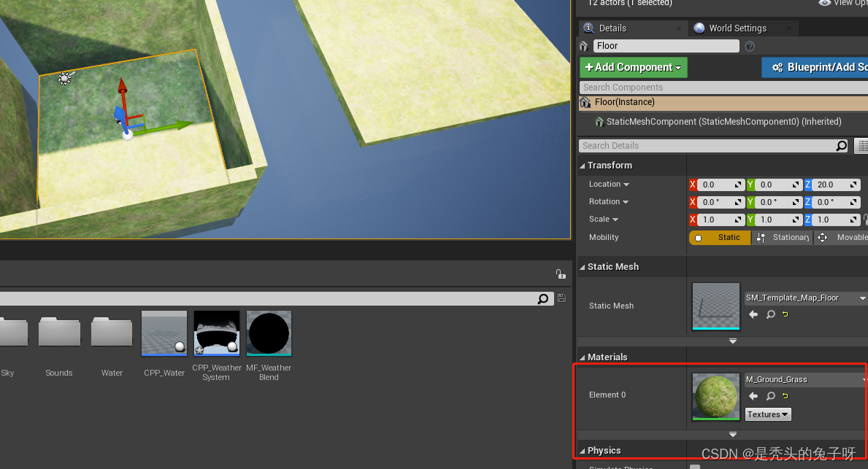This screenshot has width=868, height=469.
Task: Open the Content Browser search magnifier
Action: (x=543, y=298)
